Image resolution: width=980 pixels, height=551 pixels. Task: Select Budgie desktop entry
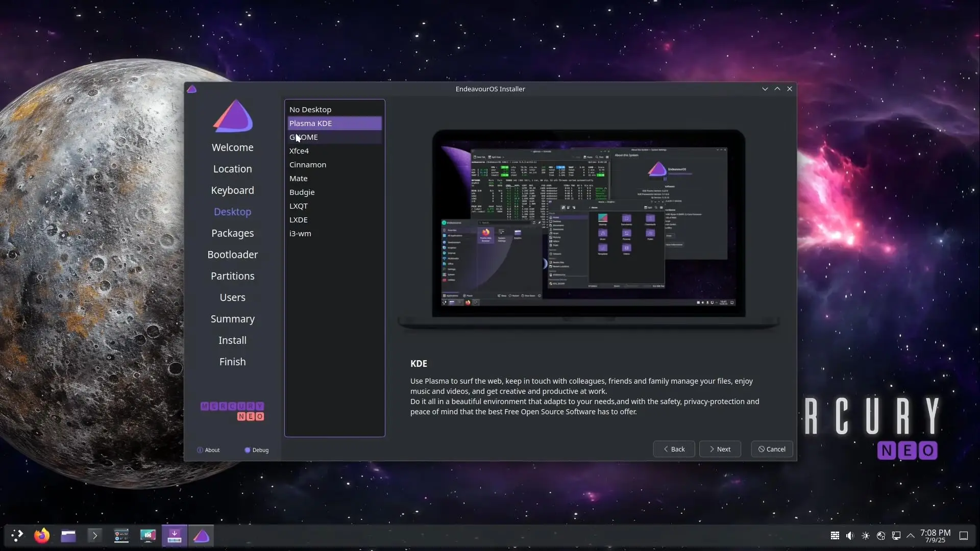(x=334, y=192)
